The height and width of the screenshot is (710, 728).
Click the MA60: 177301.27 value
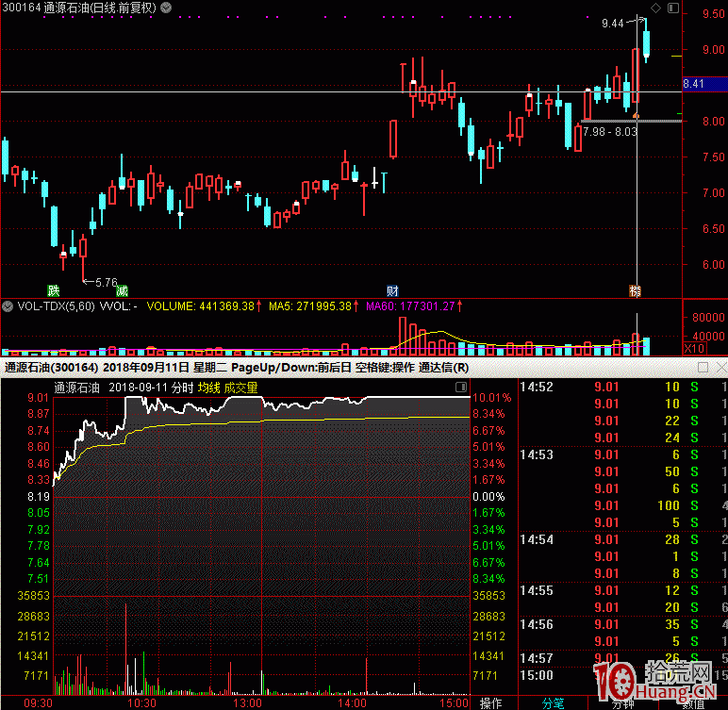click(410, 306)
